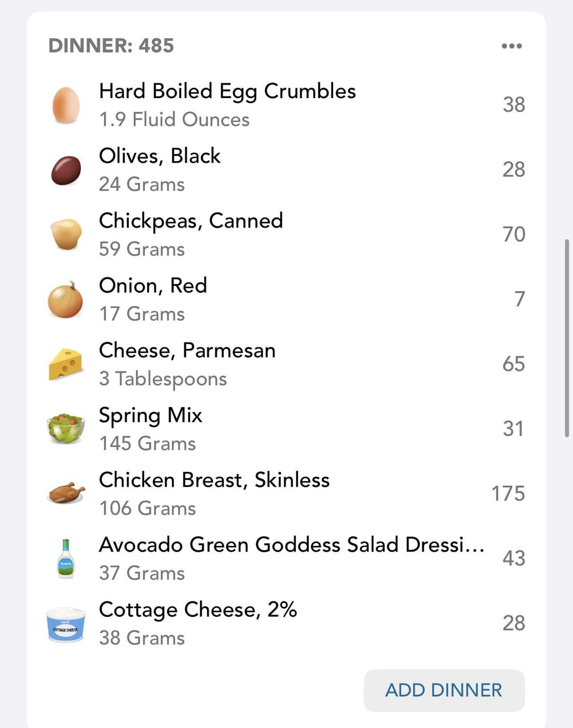The height and width of the screenshot is (728, 573).
Task: Tap the roasted chicken icon
Action: [66, 493]
